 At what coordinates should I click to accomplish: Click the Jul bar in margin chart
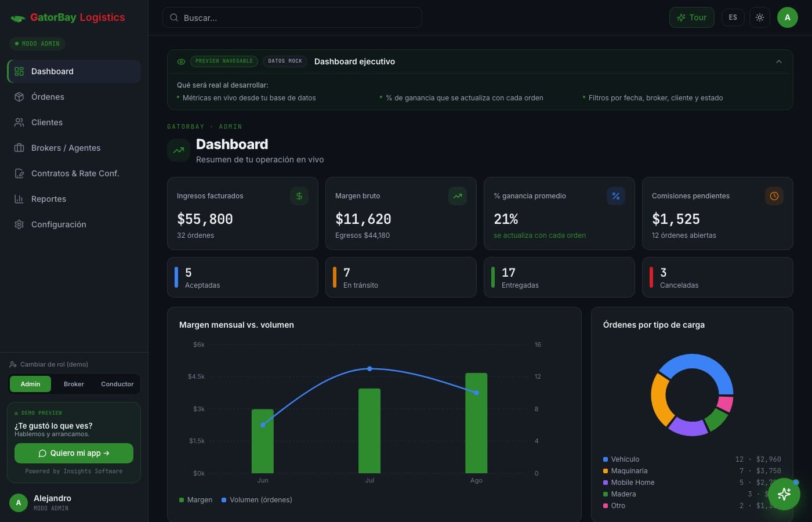[369, 431]
